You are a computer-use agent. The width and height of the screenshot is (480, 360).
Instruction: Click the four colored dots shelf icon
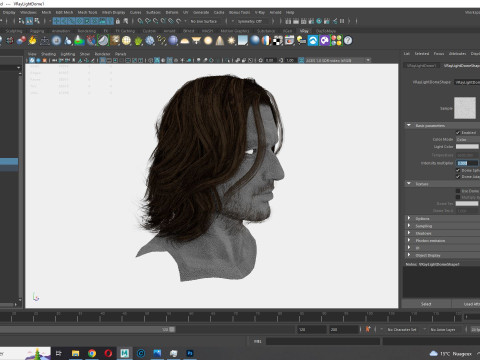click(336, 41)
